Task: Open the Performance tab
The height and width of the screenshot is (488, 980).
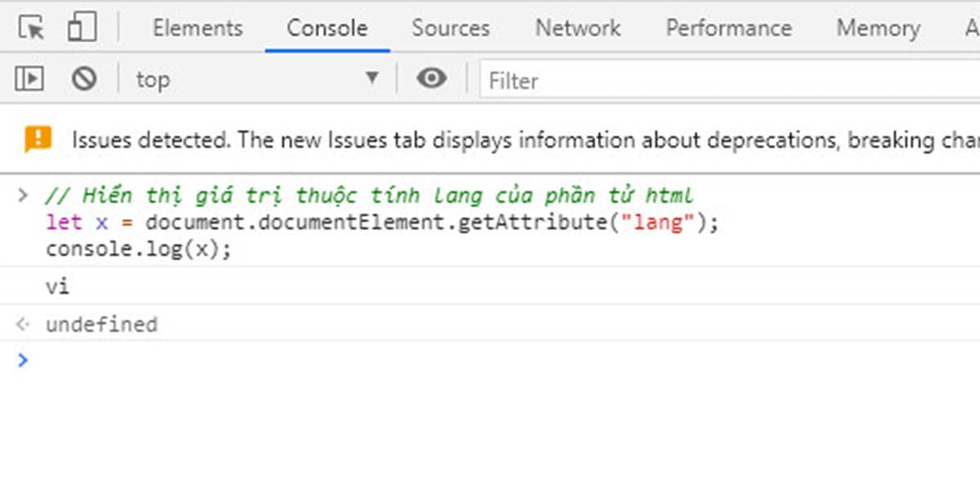Action: click(x=728, y=28)
